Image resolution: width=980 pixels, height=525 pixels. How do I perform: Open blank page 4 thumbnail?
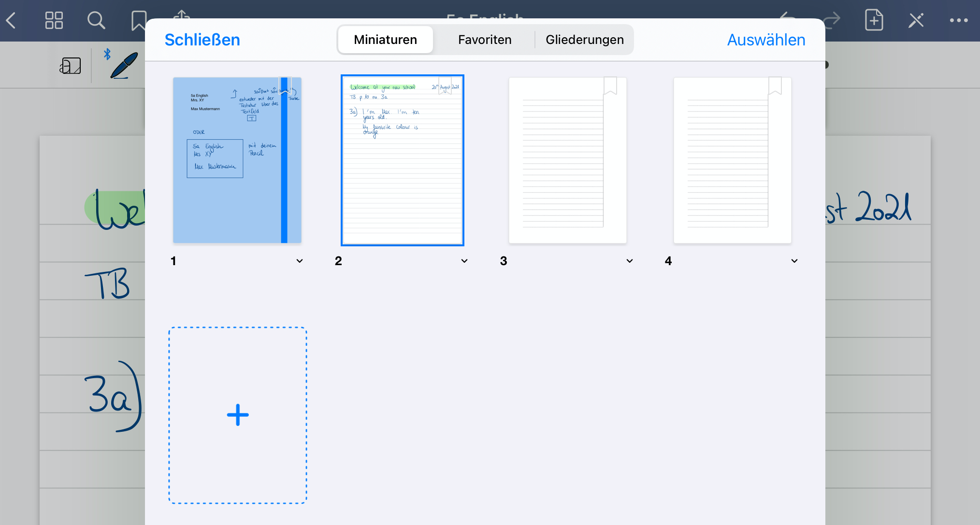pos(733,160)
